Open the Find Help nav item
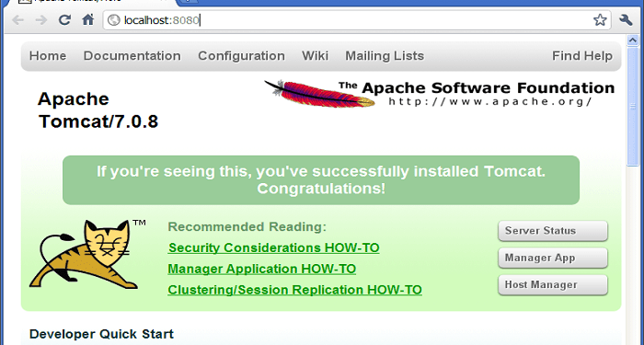 point(582,56)
